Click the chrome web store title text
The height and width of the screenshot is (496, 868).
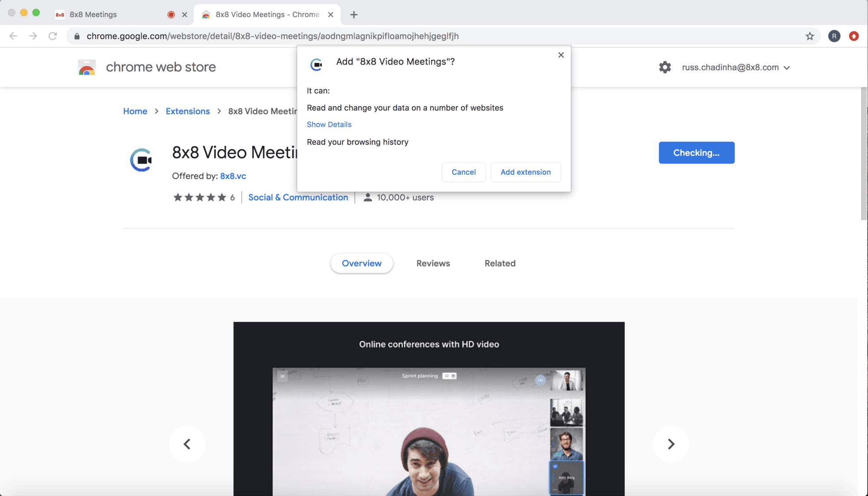[x=161, y=67]
